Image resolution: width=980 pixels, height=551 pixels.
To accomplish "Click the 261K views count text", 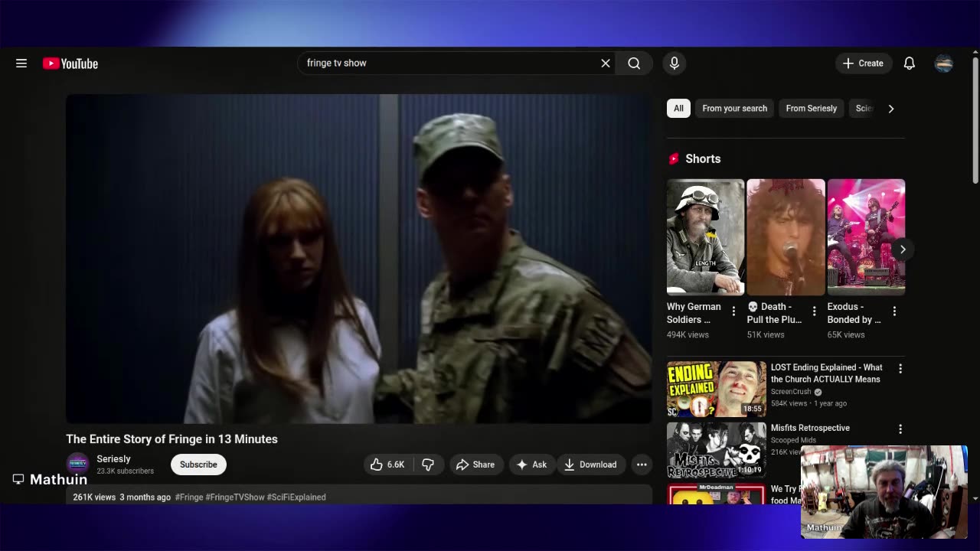I will tap(94, 497).
